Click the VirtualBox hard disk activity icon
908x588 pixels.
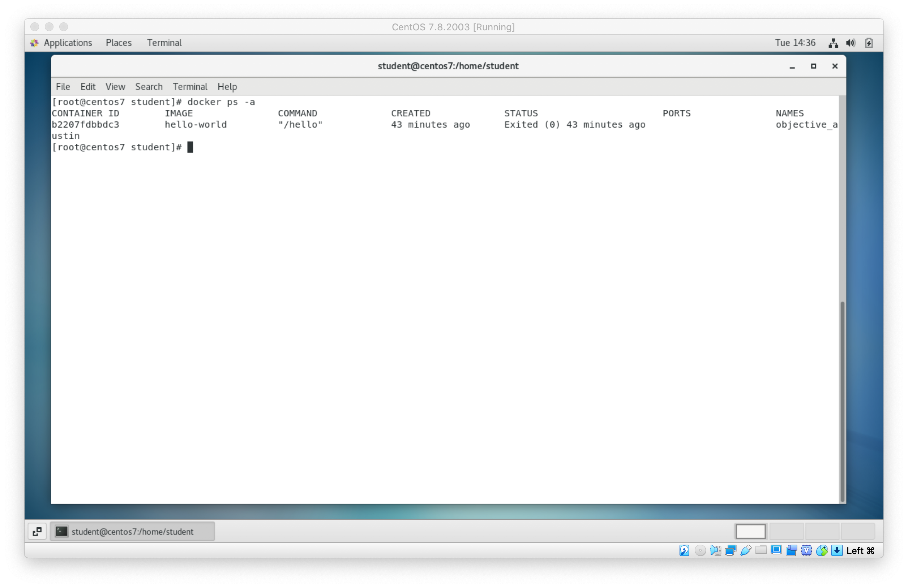[x=684, y=550]
